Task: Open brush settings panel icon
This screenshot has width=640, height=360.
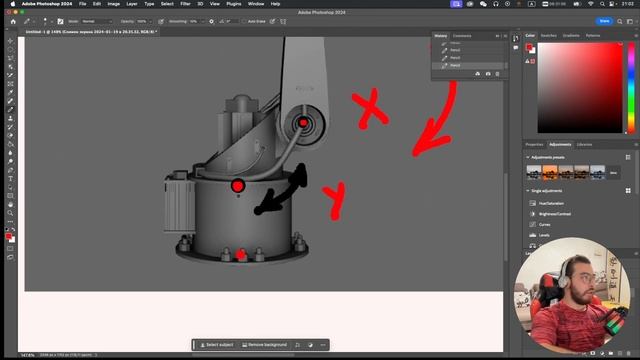Action: 60,21
